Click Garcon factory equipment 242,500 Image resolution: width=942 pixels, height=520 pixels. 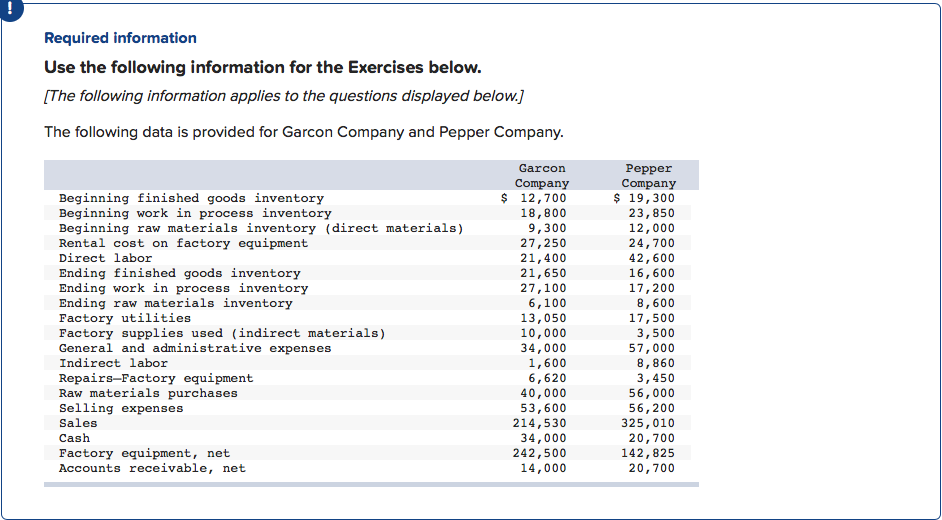coord(539,453)
